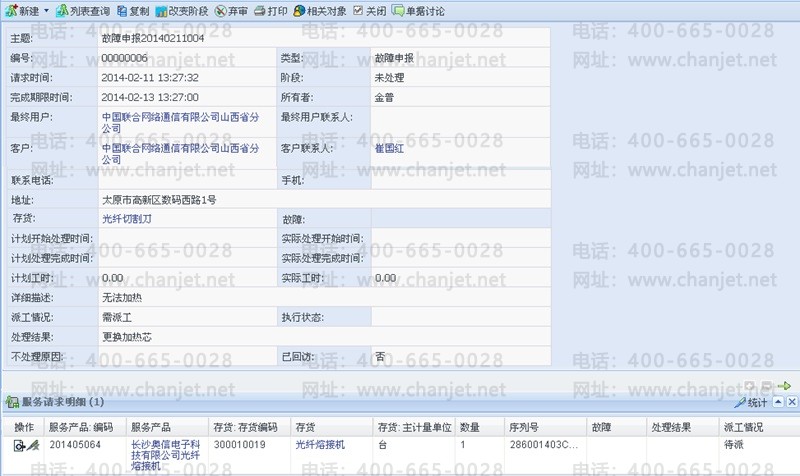Select detailed description 无法加热

pos(122,297)
